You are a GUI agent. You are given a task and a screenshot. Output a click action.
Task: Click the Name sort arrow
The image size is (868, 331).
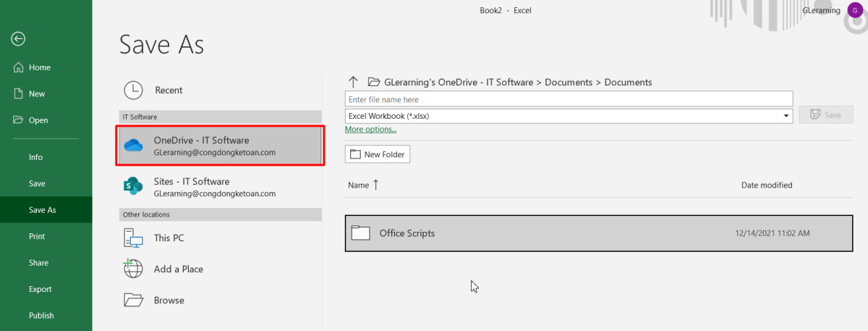375,185
